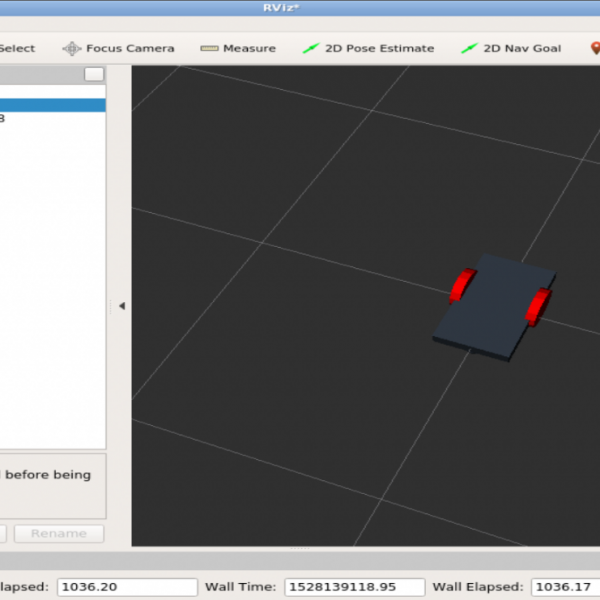The width and height of the screenshot is (600, 600).
Task: Click the Focus Camera crosshair icon
Action: (72, 49)
